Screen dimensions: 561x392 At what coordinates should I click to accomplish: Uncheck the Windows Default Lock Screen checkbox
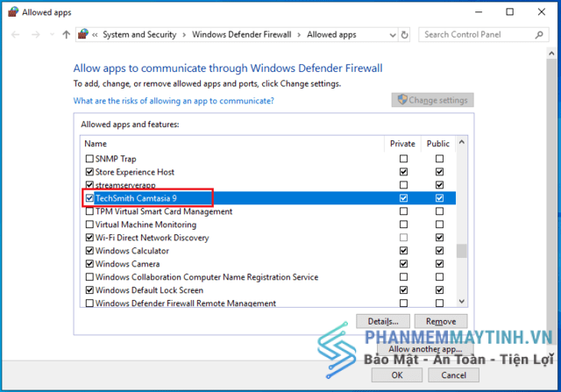pos(89,290)
